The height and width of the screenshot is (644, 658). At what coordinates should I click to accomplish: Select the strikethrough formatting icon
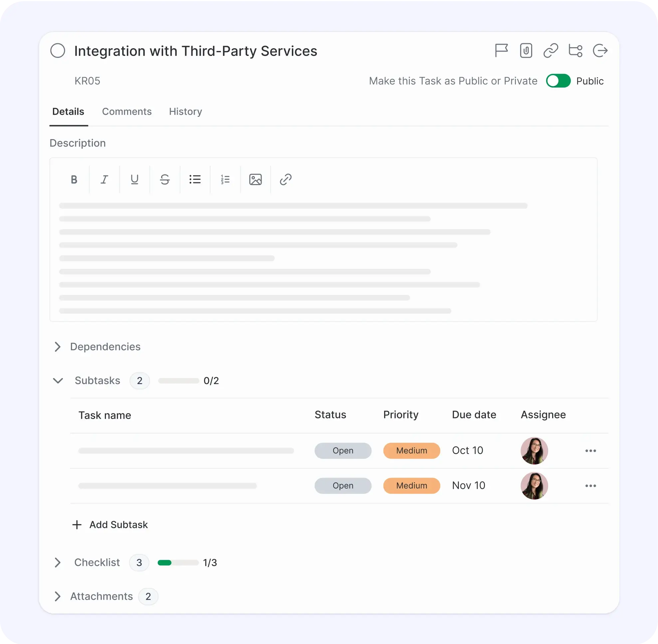pyautogui.click(x=165, y=179)
